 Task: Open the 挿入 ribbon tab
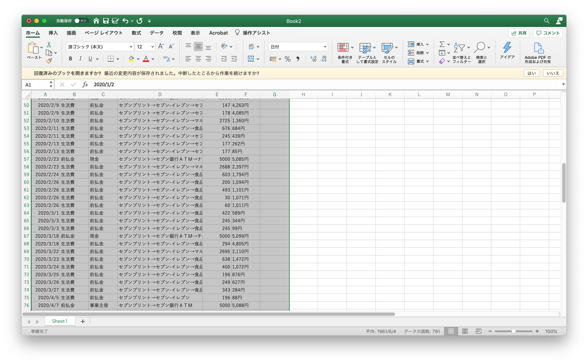click(53, 33)
